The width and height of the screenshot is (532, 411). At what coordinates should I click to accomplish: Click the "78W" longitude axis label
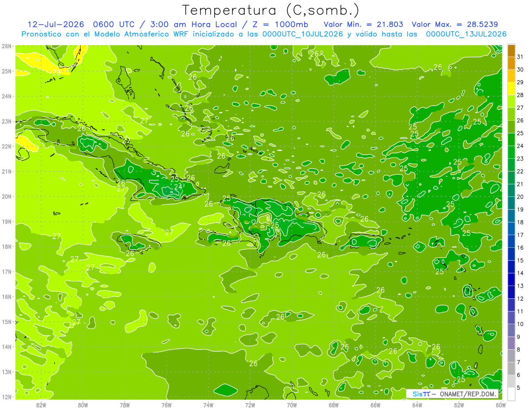[x=125, y=405]
